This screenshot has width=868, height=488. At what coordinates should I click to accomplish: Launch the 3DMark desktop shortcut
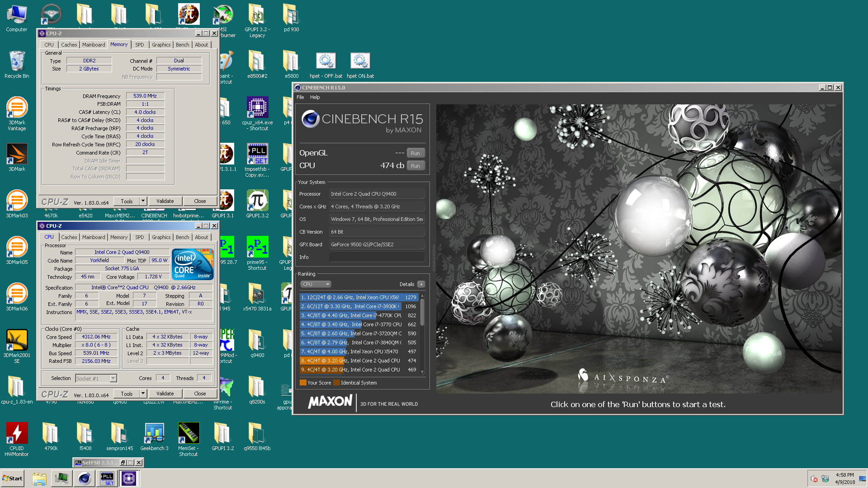coord(17,157)
